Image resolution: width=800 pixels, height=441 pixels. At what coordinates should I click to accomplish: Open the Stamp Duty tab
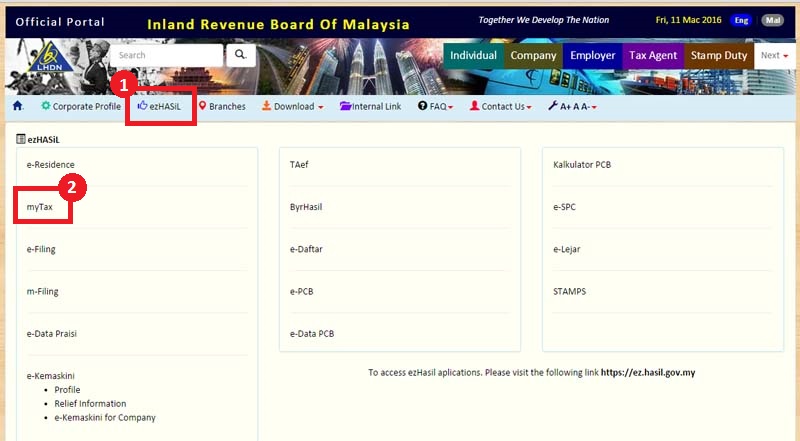click(719, 56)
